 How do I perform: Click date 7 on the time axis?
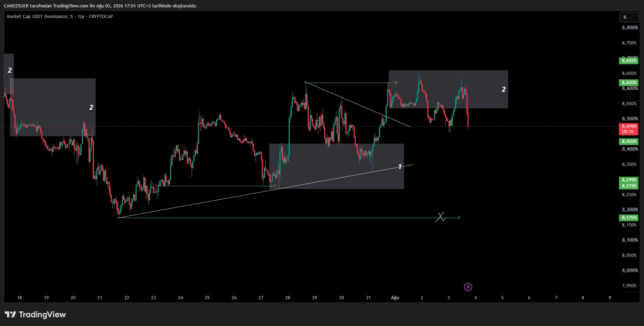(556, 298)
